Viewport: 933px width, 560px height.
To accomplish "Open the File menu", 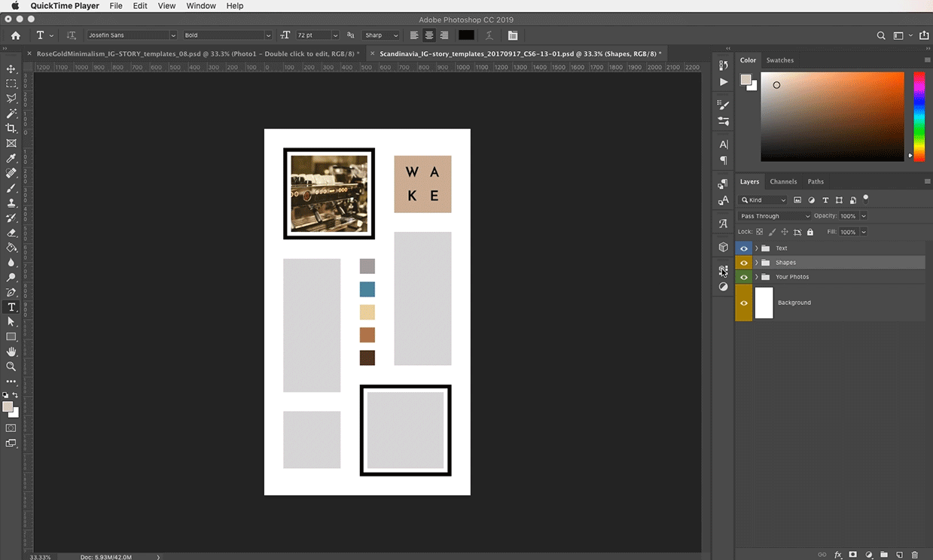I will pyautogui.click(x=116, y=5).
